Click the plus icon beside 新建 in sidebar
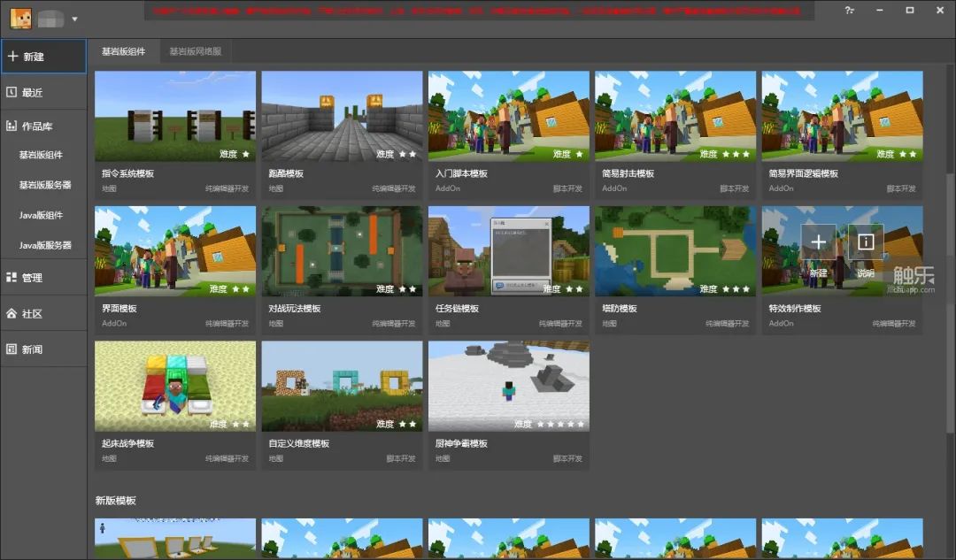This screenshot has width=956, height=560. tap(12, 56)
